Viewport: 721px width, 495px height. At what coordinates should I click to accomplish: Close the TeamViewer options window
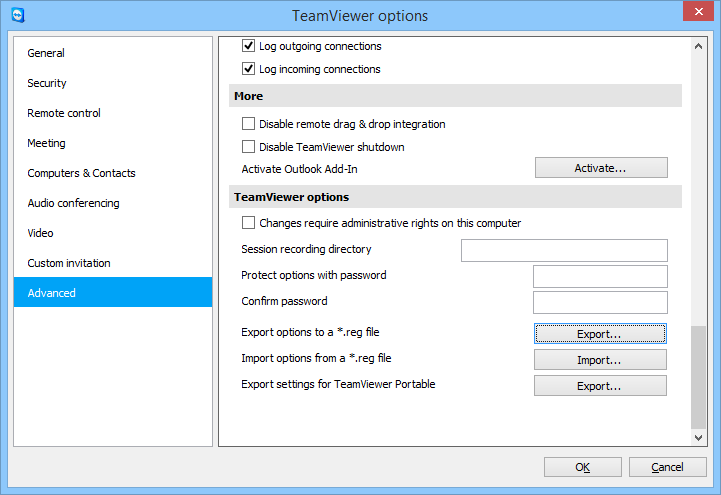(698, 11)
